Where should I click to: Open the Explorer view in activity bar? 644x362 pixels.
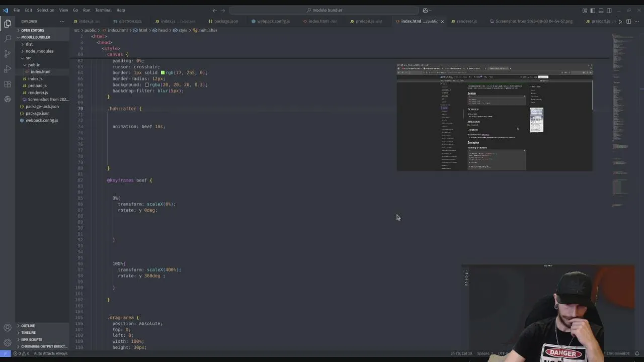tap(8, 23)
